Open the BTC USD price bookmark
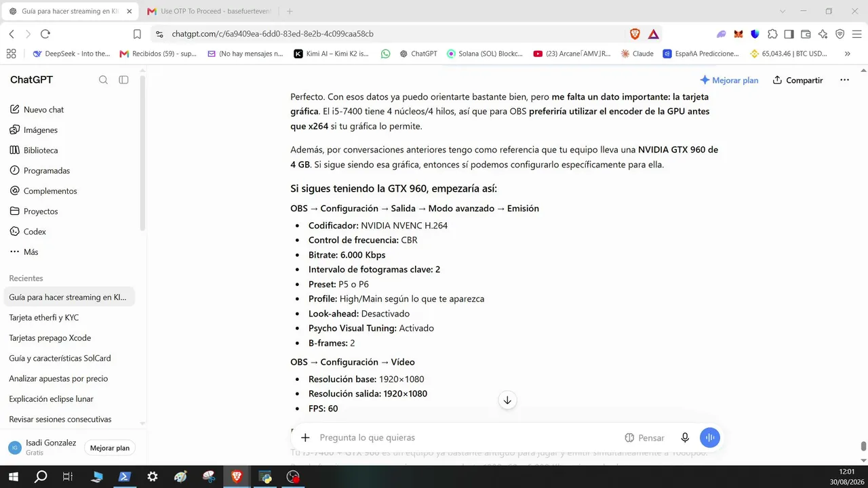This screenshot has height=488, width=868. click(789, 54)
